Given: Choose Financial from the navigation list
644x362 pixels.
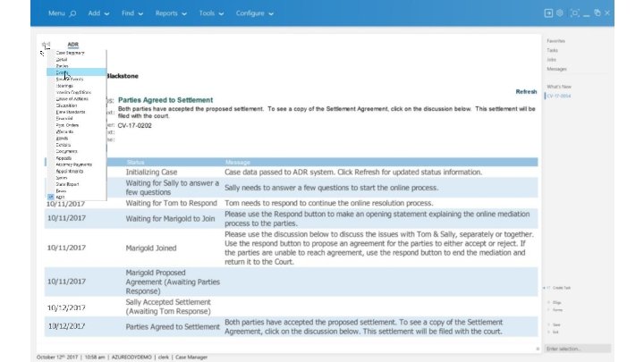Looking at the screenshot, I should click(64, 119).
